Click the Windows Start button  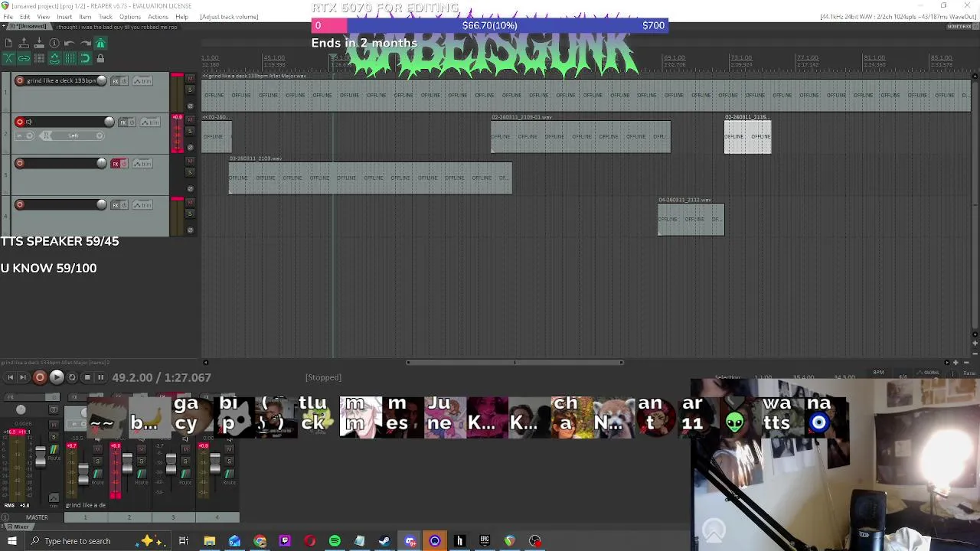[11, 541]
